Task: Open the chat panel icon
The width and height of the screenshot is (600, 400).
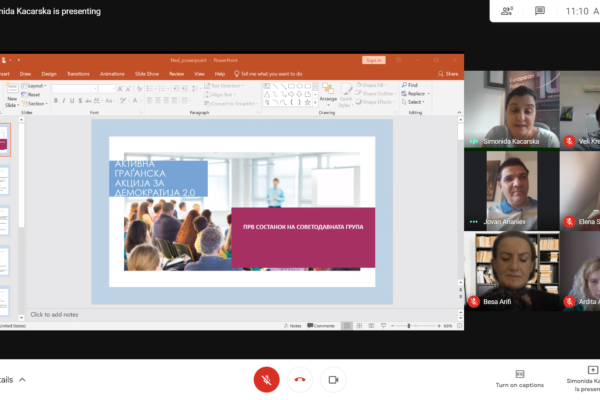Action: [x=540, y=11]
